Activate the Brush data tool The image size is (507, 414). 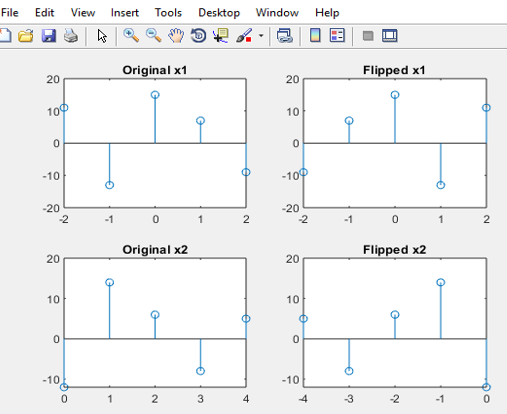pyautogui.click(x=244, y=35)
